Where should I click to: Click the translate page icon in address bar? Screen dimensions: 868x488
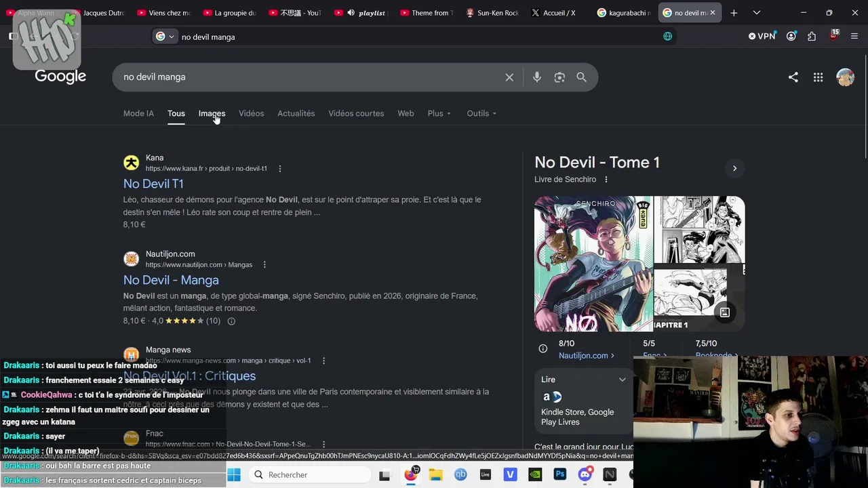pos(668,37)
